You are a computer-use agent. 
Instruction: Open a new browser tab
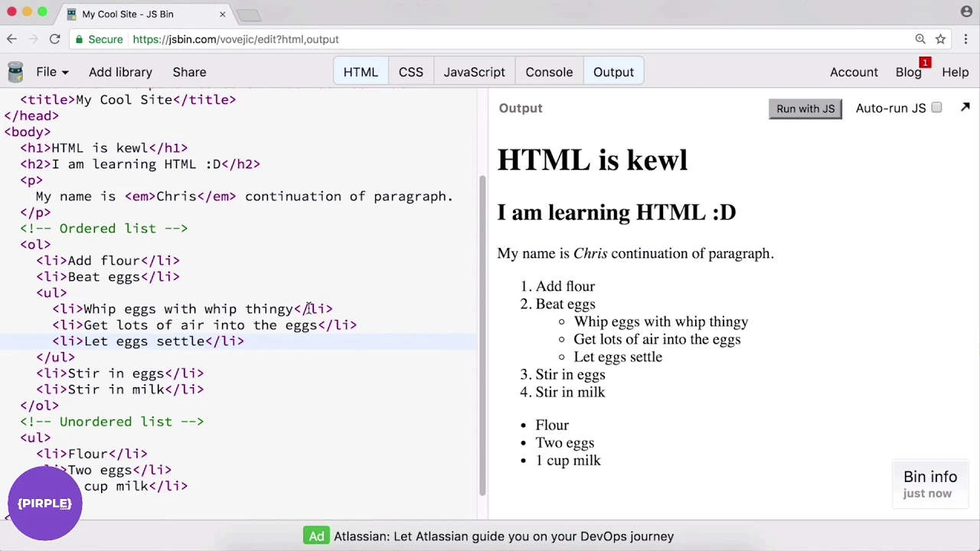click(249, 15)
